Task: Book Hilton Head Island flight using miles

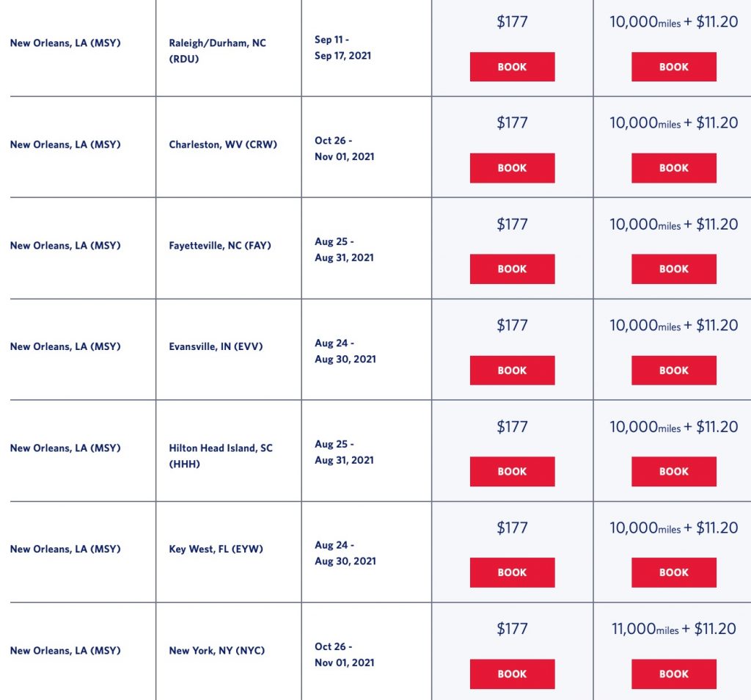Action: (673, 472)
